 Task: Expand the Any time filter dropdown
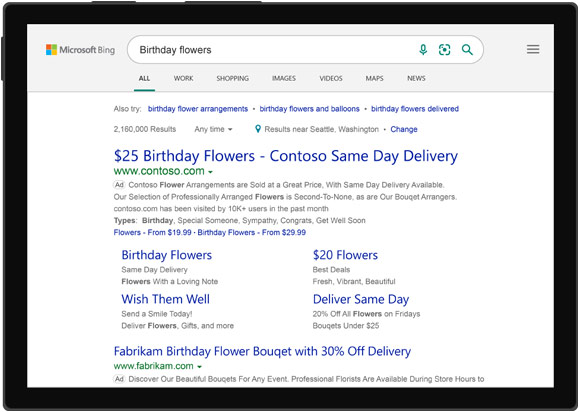point(213,129)
